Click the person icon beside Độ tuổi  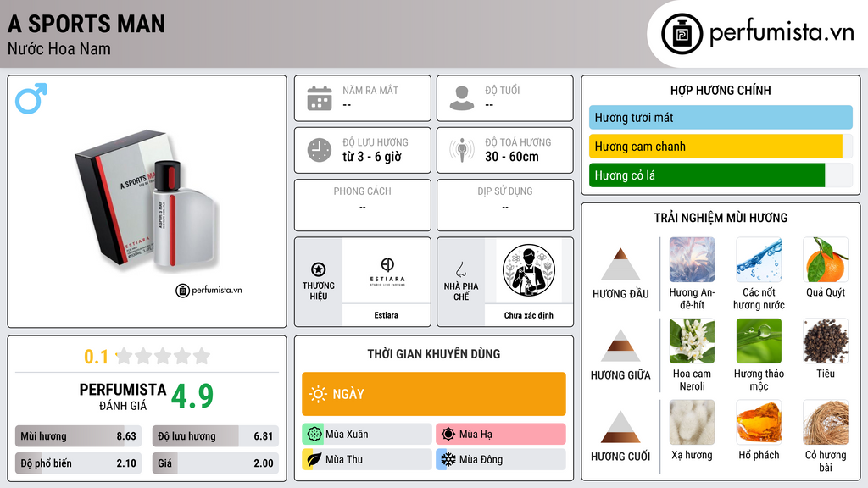(462, 98)
